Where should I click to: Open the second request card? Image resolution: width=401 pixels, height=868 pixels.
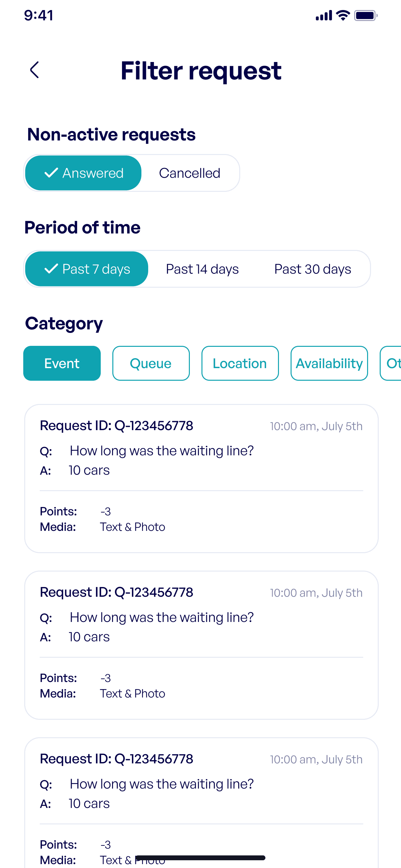(201, 645)
